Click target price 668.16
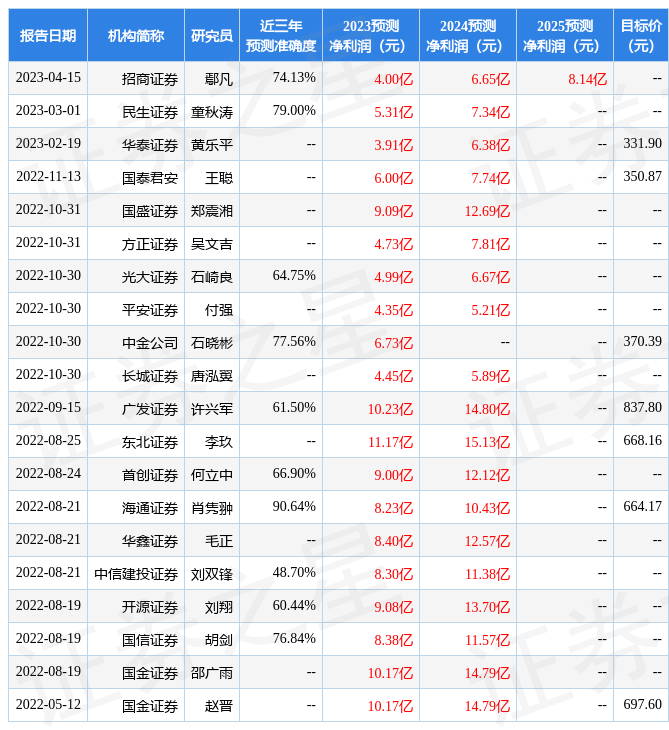Screen dimensions: 669x730 click(x=642, y=441)
